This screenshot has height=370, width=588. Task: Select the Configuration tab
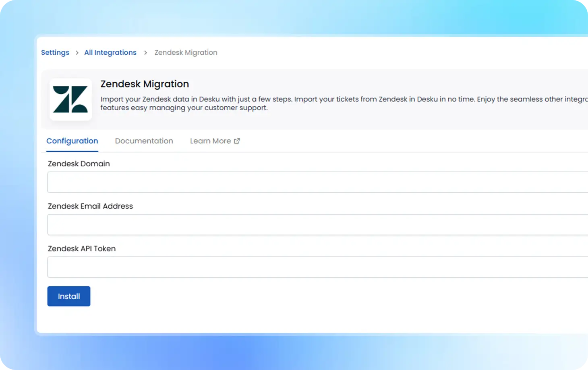(x=72, y=141)
